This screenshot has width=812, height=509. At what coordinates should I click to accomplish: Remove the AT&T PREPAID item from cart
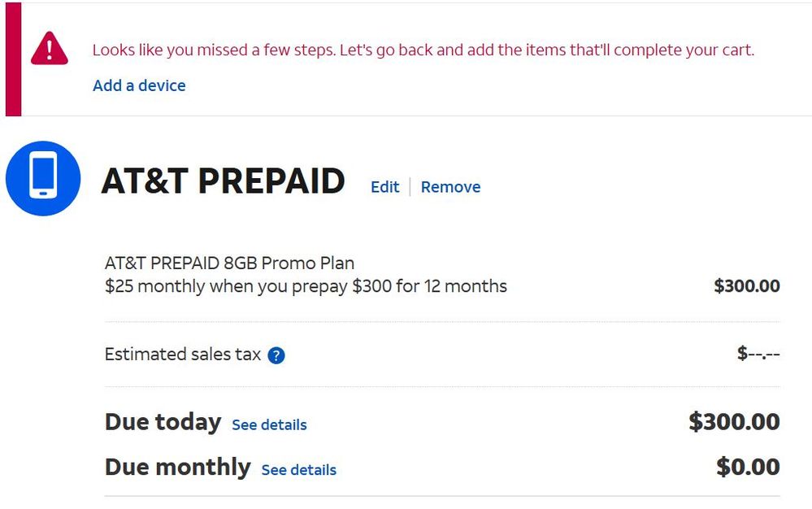click(450, 187)
